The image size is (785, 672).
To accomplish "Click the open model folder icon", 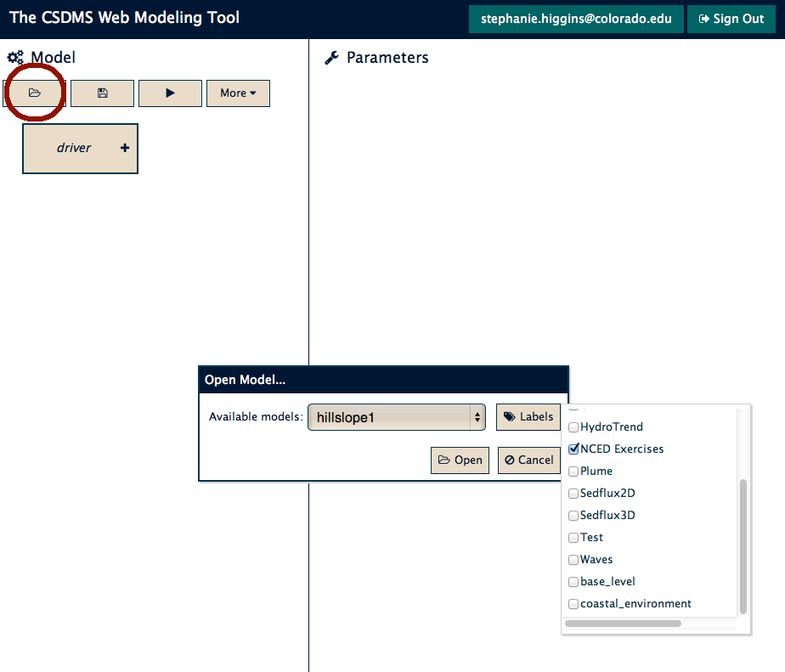I will point(35,93).
